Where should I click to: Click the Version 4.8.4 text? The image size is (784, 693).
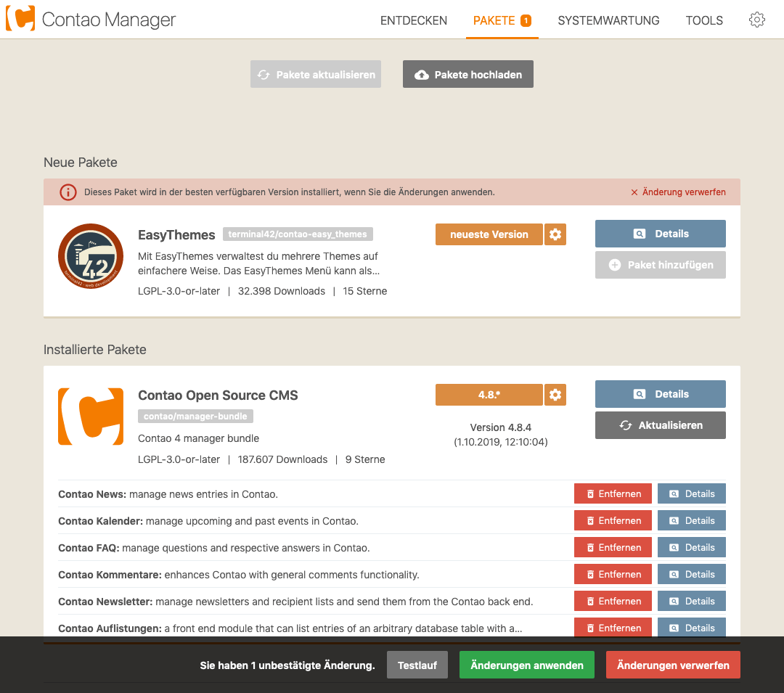coord(500,427)
